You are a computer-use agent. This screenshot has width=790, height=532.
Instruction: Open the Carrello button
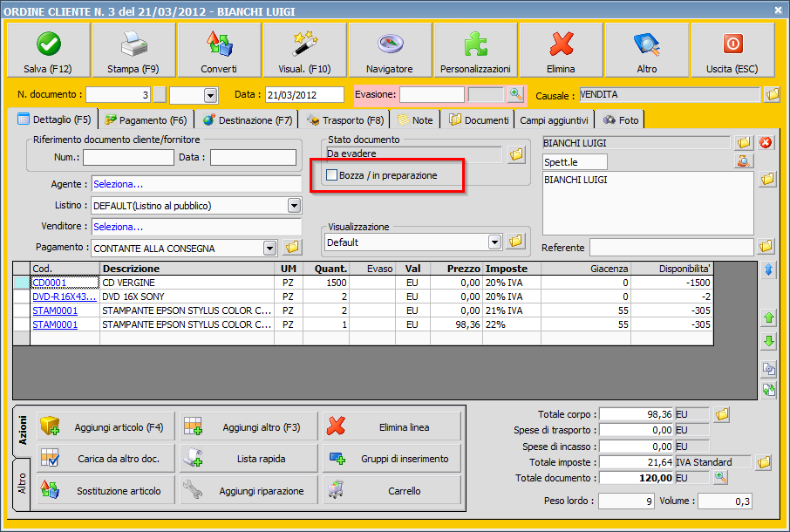[x=392, y=490]
